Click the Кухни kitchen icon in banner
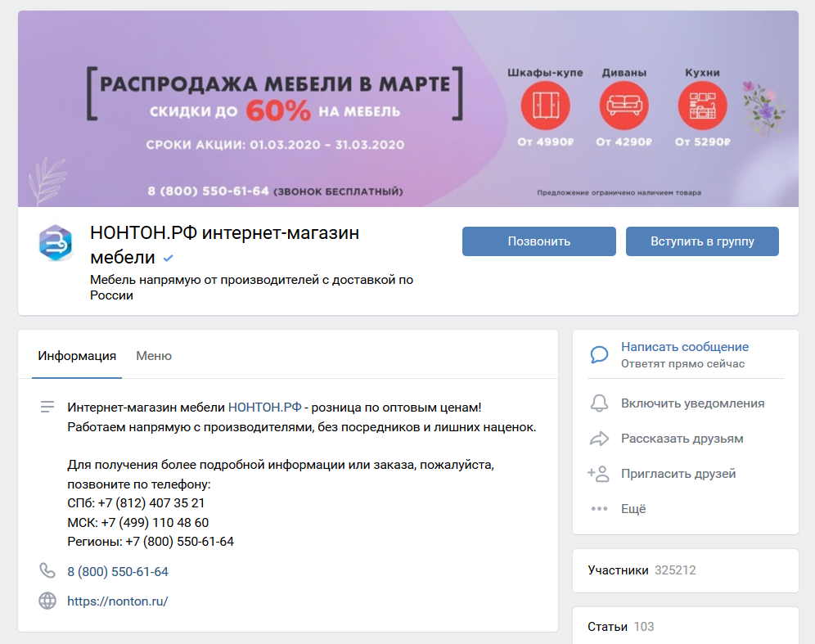The image size is (815, 644). click(x=702, y=106)
